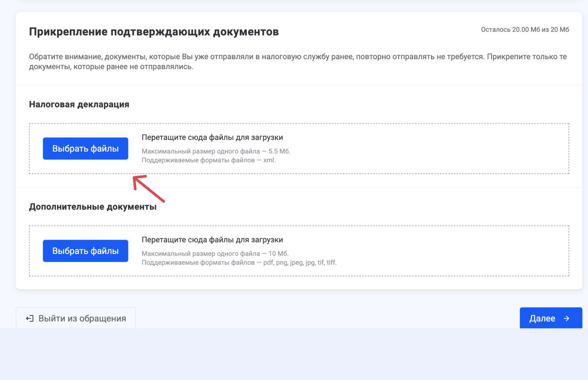This screenshot has width=588, height=380.
Task: Click the xml supported formats line
Action: click(208, 160)
